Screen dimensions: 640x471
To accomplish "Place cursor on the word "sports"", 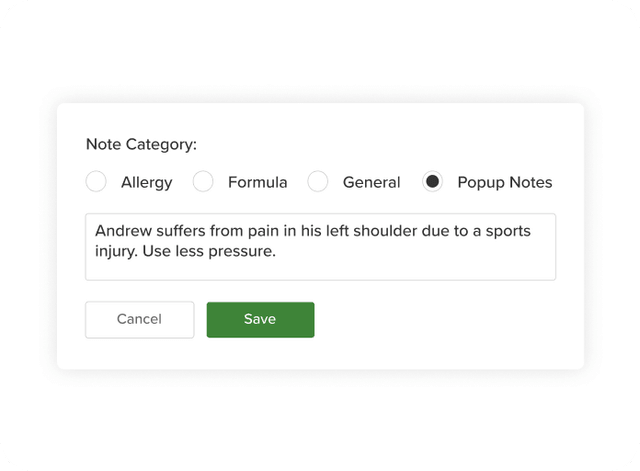I will pos(506,231).
